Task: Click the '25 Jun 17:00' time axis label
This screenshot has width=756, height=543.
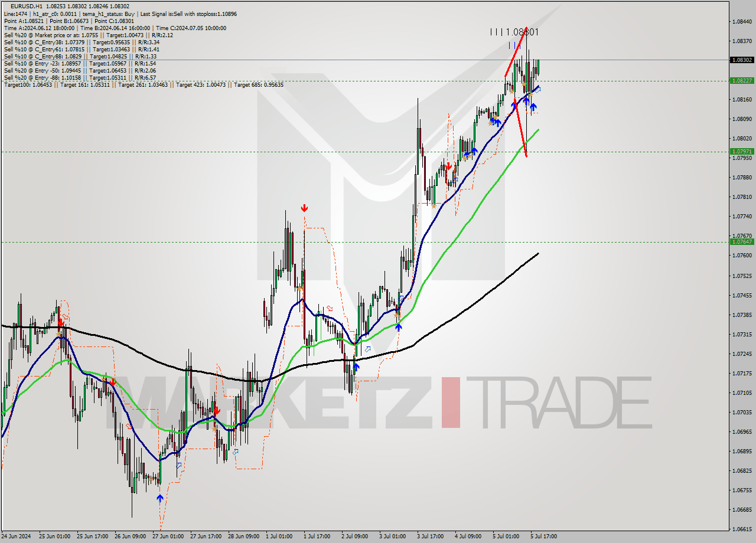Action: [x=92, y=537]
